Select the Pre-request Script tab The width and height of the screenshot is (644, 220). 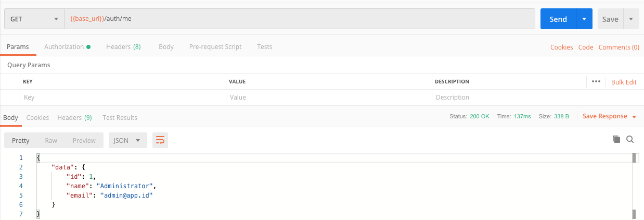(x=215, y=46)
